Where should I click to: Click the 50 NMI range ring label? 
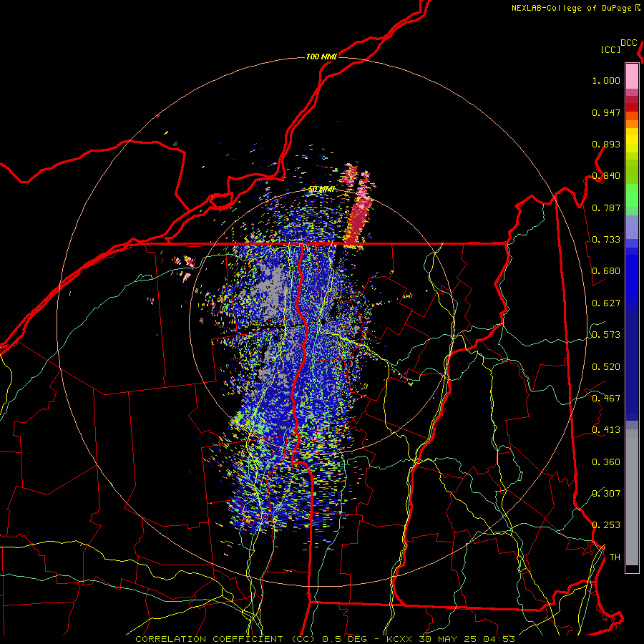tap(321, 190)
